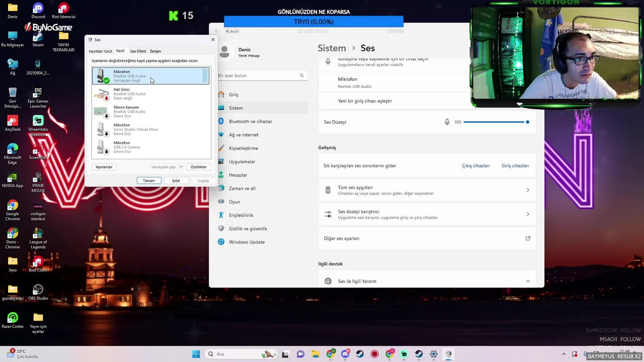
Task: Open the NVIDIA App desktop shortcut
Action: click(x=13, y=180)
